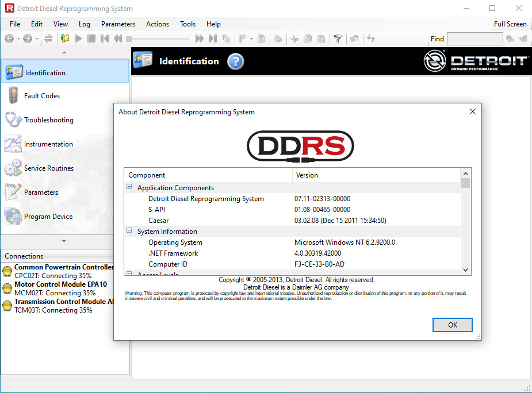
Task: Open the Fault Codes panel
Action: [x=41, y=96]
